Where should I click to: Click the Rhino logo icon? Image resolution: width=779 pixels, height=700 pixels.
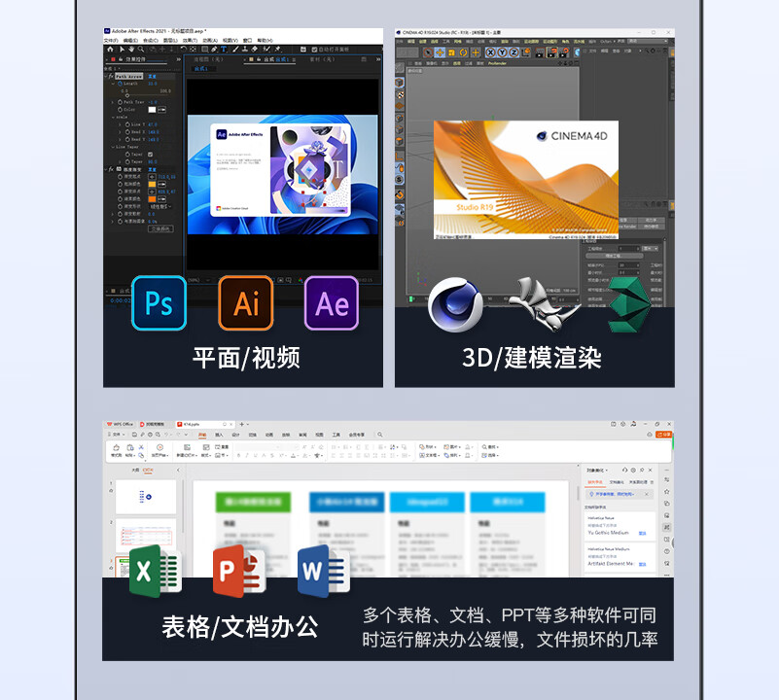point(544,304)
